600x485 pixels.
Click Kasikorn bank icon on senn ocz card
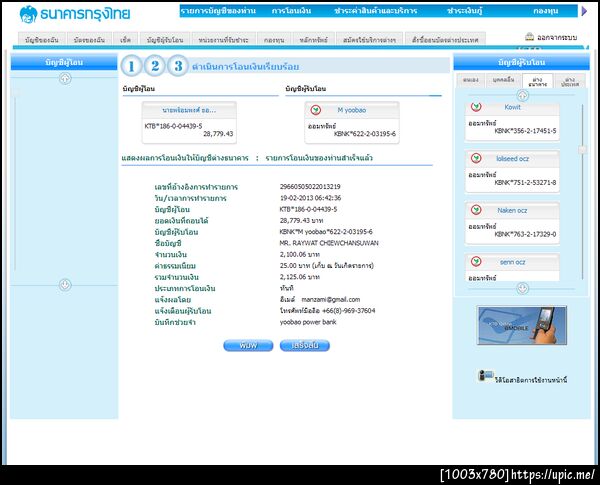(x=476, y=261)
